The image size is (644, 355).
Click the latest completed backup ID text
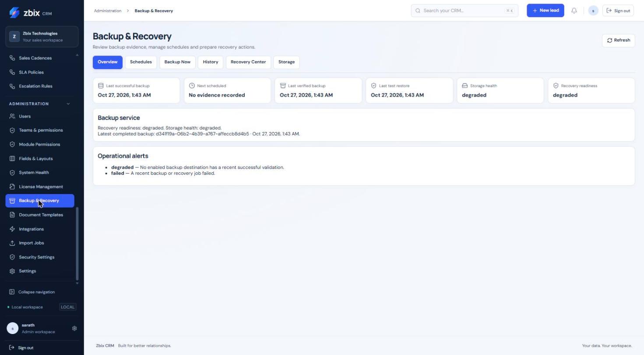pos(202,134)
